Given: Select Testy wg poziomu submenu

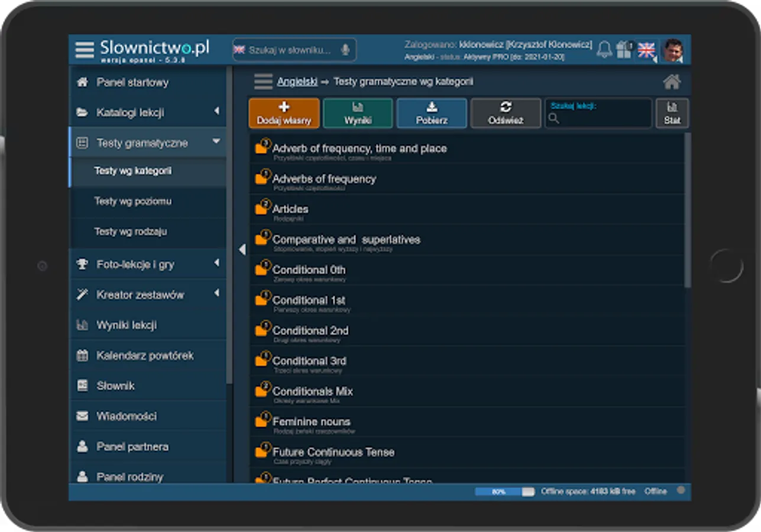Looking at the screenshot, I should coord(147,202).
